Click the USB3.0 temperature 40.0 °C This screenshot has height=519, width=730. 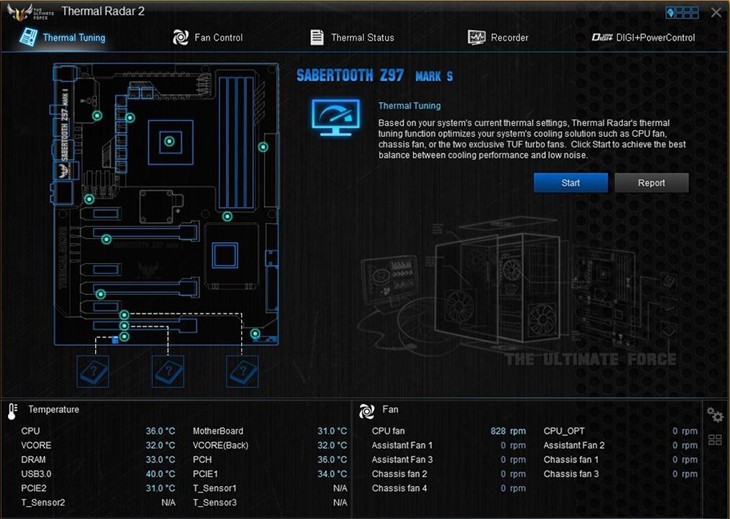click(x=160, y=474)
